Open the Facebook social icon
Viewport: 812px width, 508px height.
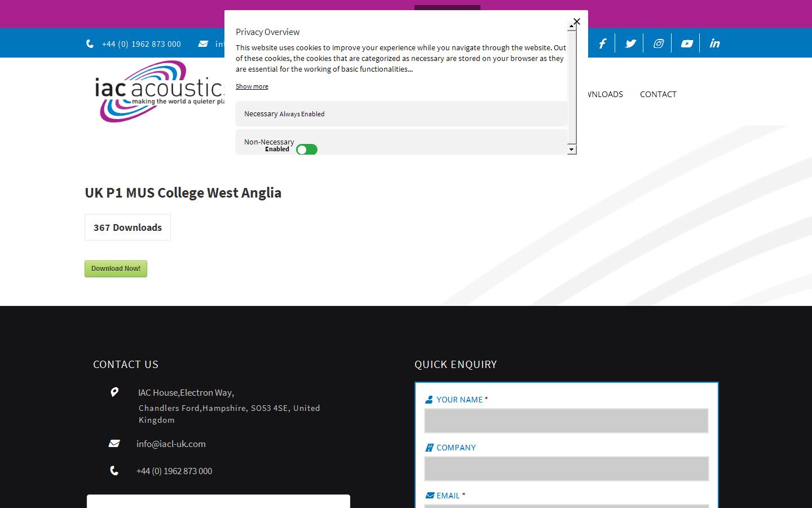click(x=602, y=43)
